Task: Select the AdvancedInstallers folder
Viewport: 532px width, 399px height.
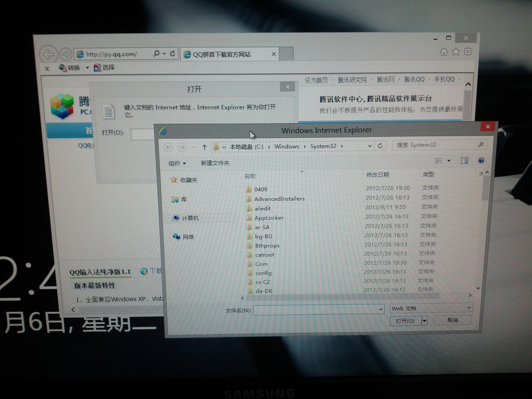Action: pos(275,199)
